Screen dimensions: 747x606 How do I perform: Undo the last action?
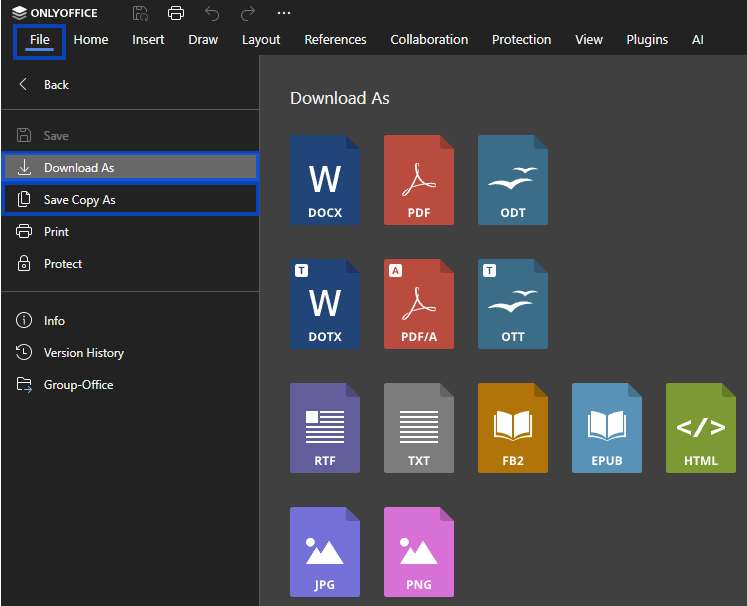[x=212, y=13]
